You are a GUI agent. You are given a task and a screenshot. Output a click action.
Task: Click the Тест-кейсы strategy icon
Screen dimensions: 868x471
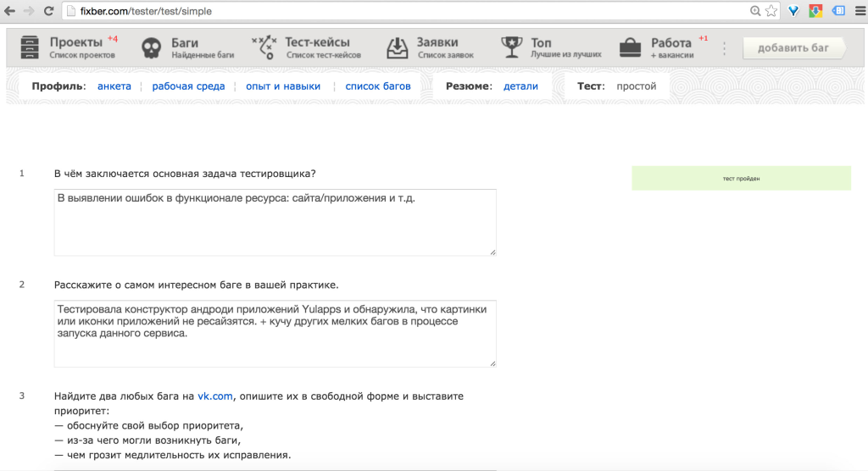point(264,47)
